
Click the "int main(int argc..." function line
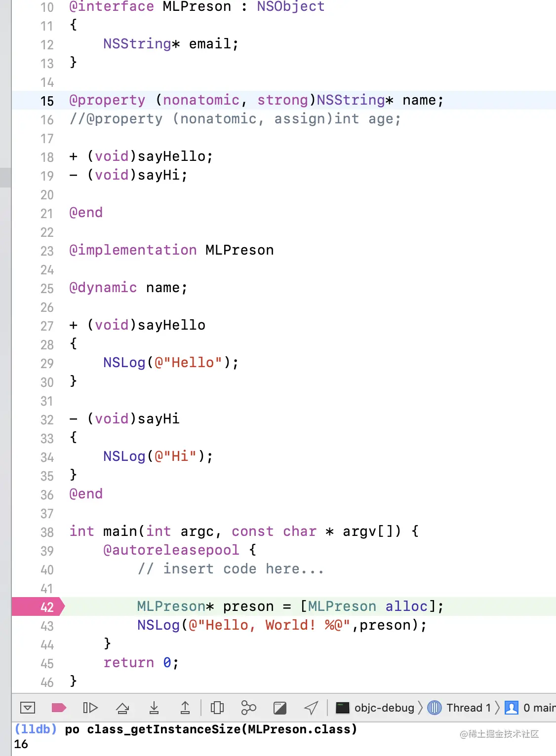pos(244,531)
